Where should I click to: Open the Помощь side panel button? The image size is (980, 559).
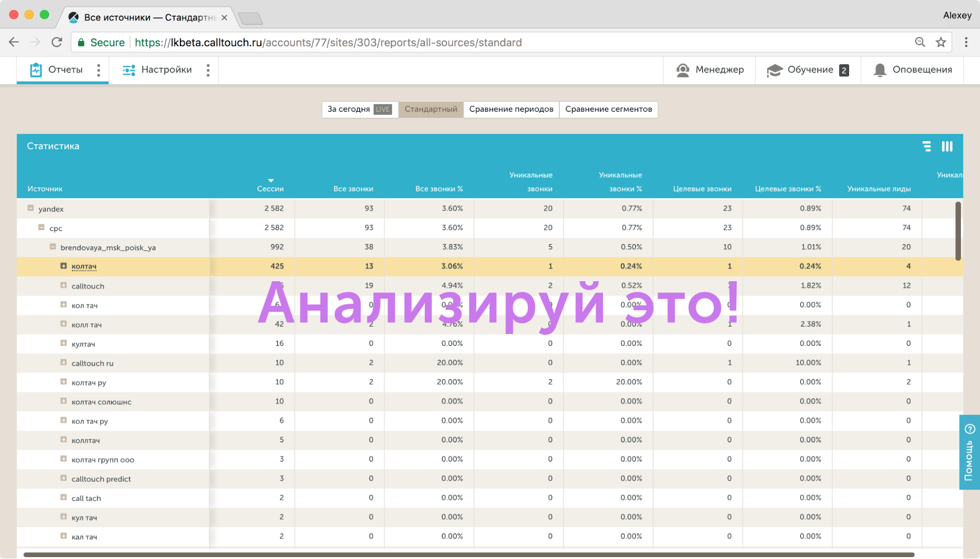(969, 452)
